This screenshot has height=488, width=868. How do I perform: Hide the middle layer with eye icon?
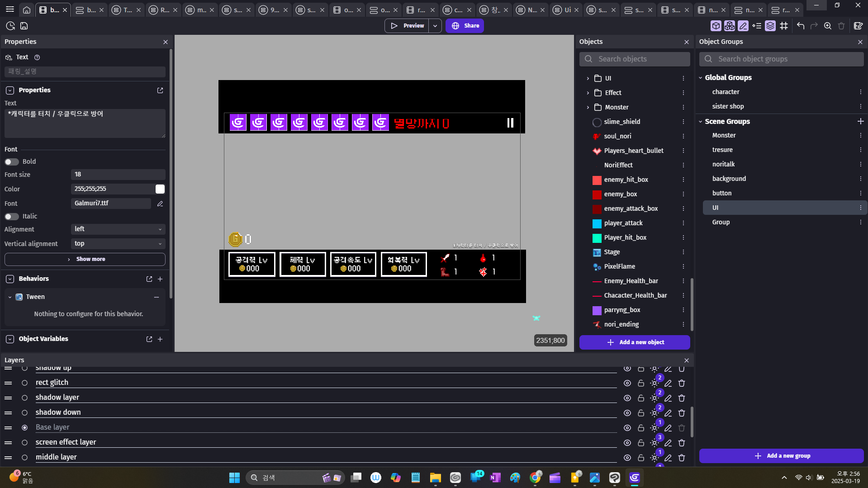pyautogui.click(x=627, y=458)
